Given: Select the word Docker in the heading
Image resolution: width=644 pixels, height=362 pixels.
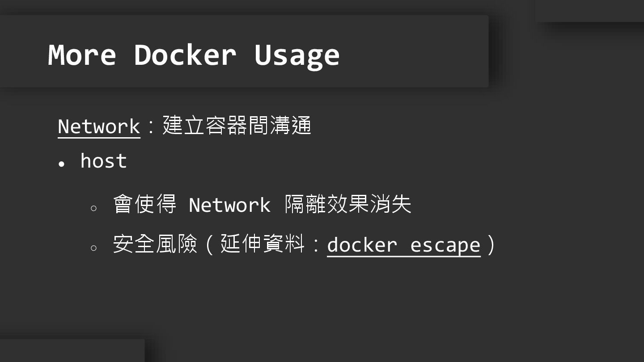Looking at the screenshot, I should (x=185, y=55).
